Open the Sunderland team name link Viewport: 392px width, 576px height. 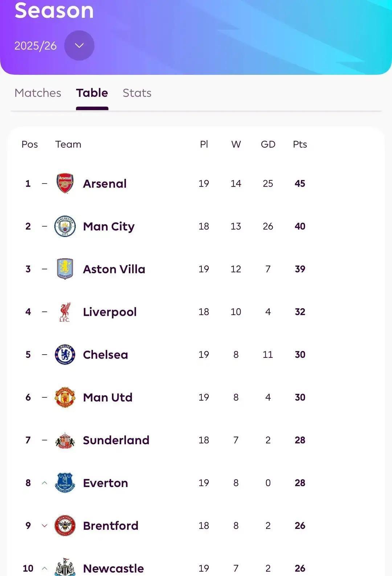(116, 440)
